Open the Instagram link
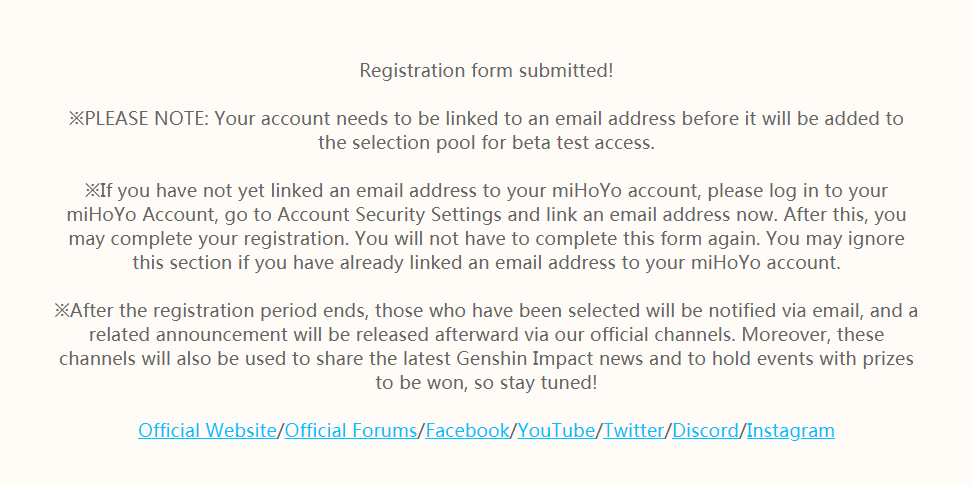This screenshot has height=486, width=972. point(790,430)
